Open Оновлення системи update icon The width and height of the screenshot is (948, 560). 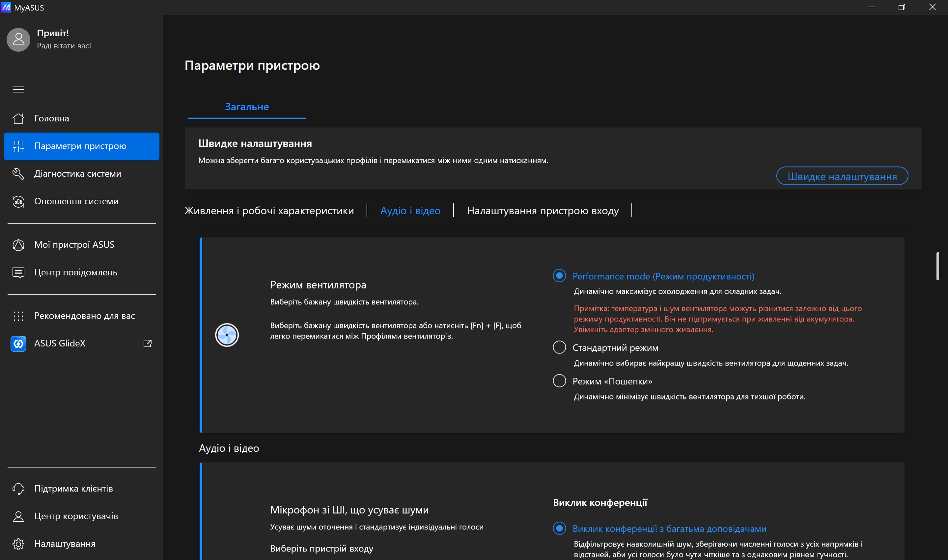pyautogui.click(x=18, y=201)
